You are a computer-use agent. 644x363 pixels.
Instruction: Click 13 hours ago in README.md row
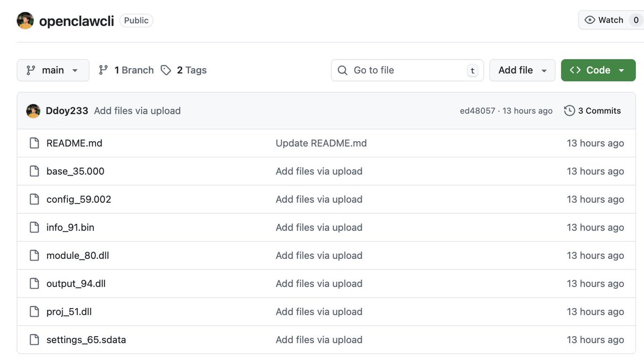tap(596, 143)
